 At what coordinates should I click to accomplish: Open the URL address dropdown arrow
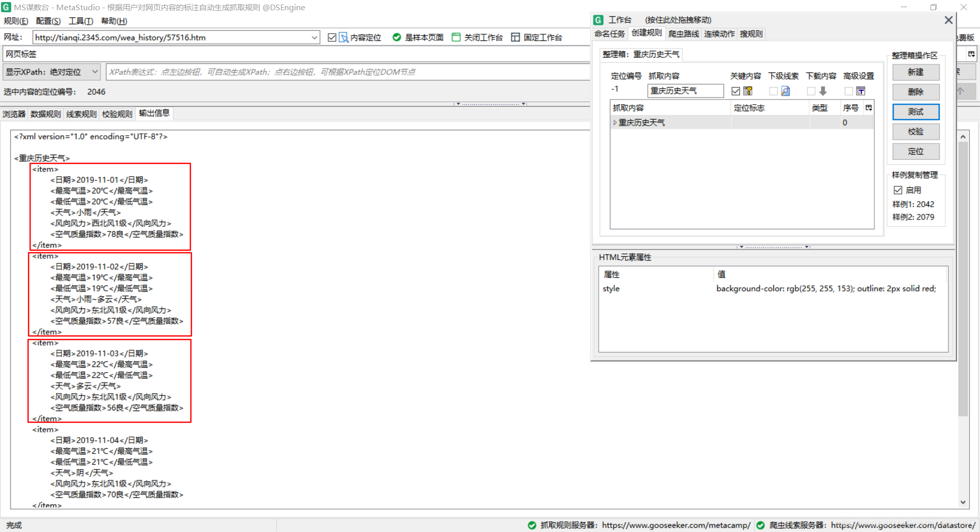314,37
